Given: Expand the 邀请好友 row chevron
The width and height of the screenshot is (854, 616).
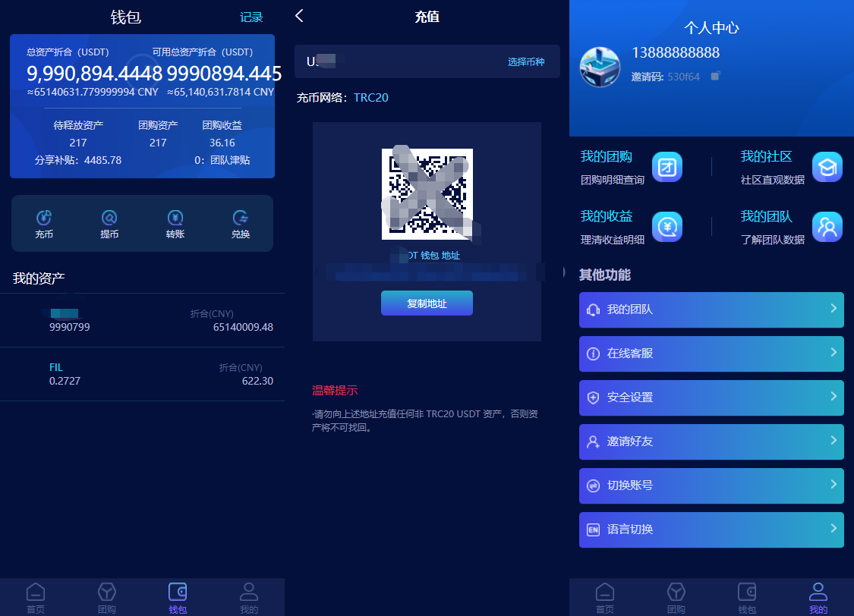Looking at the screenshot, I should 834,441.
